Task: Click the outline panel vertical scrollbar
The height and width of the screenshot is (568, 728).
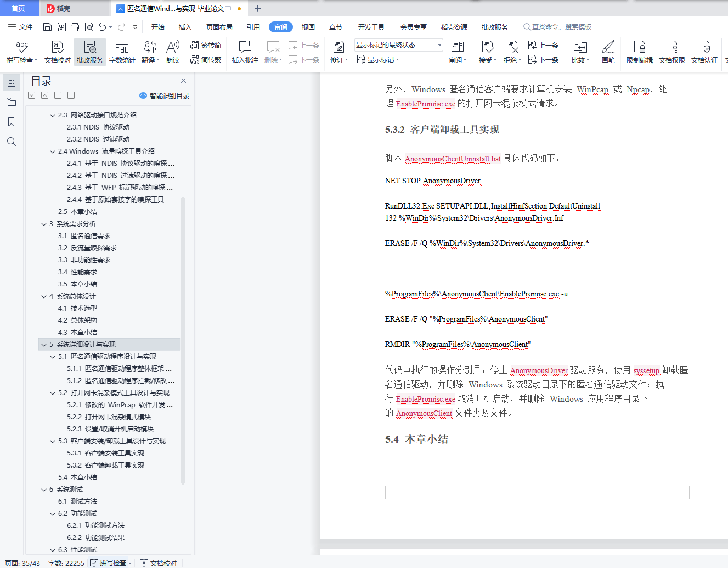Action: pyautogui.click(x=183, y=340)
